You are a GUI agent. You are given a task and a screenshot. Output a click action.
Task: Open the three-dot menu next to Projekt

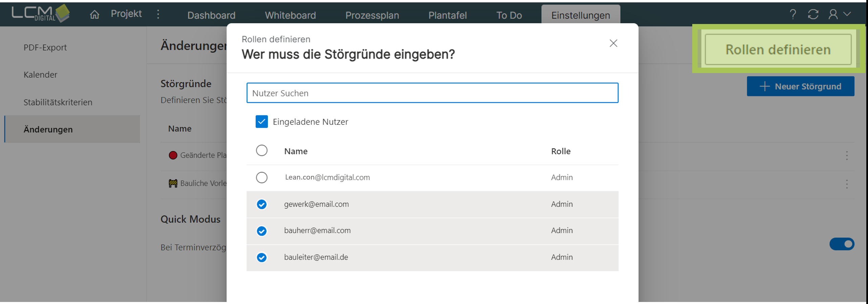[x=158, y=14]
